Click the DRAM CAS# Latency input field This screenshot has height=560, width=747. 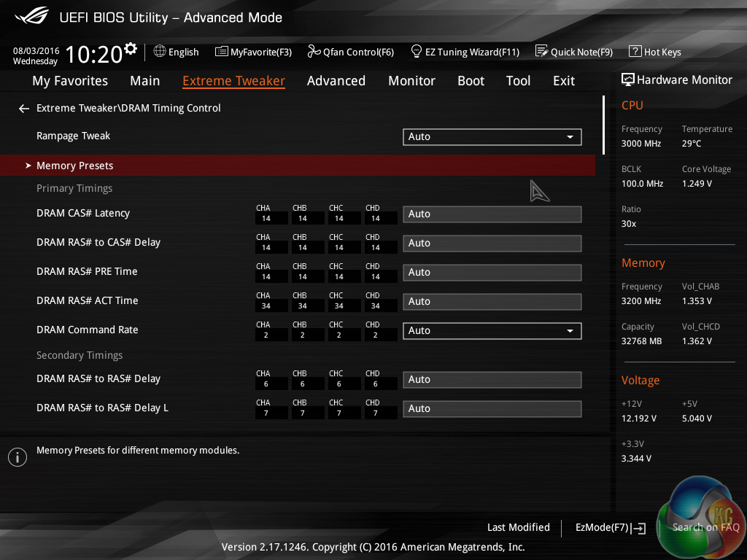492,214
